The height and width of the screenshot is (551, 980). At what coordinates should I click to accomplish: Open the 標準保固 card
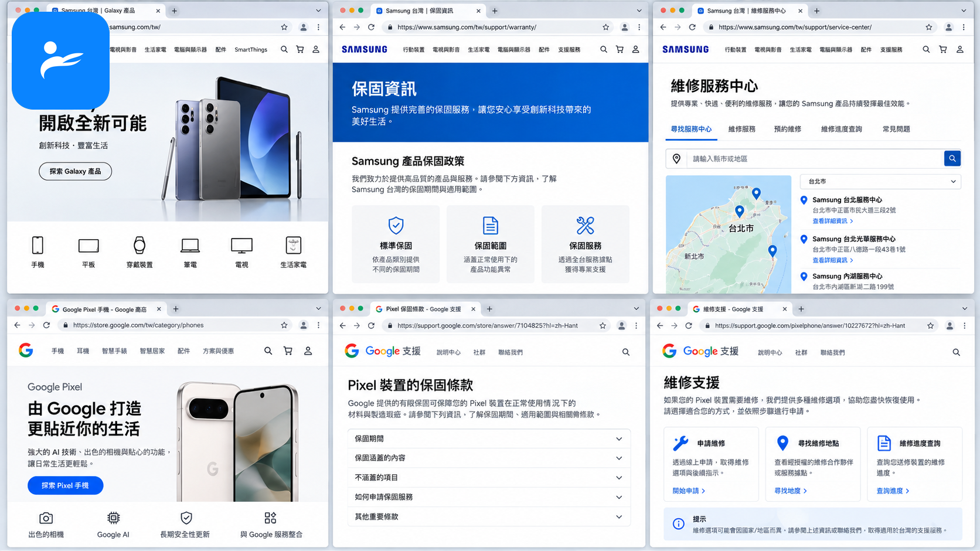396,244
